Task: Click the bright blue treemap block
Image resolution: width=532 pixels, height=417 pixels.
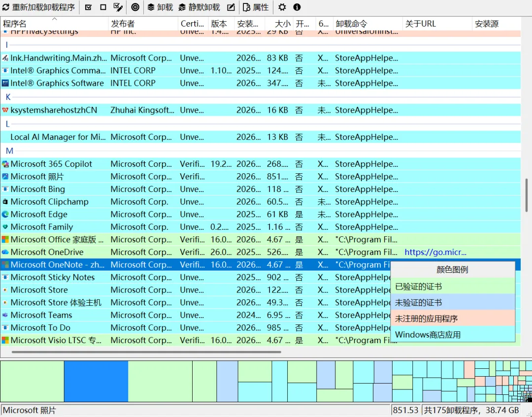Action: pyautogui.click(x=96, y=382)
